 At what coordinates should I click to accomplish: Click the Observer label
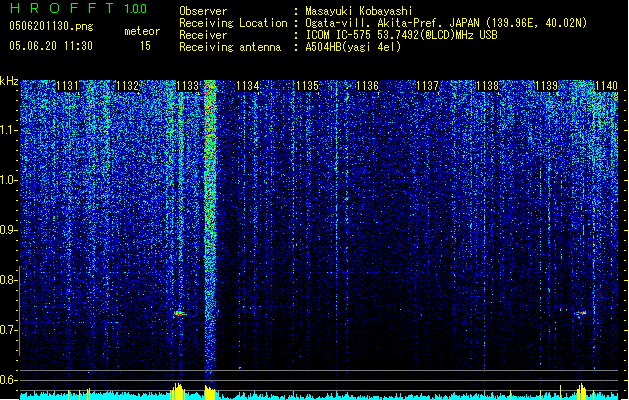(x=203, y=11)
